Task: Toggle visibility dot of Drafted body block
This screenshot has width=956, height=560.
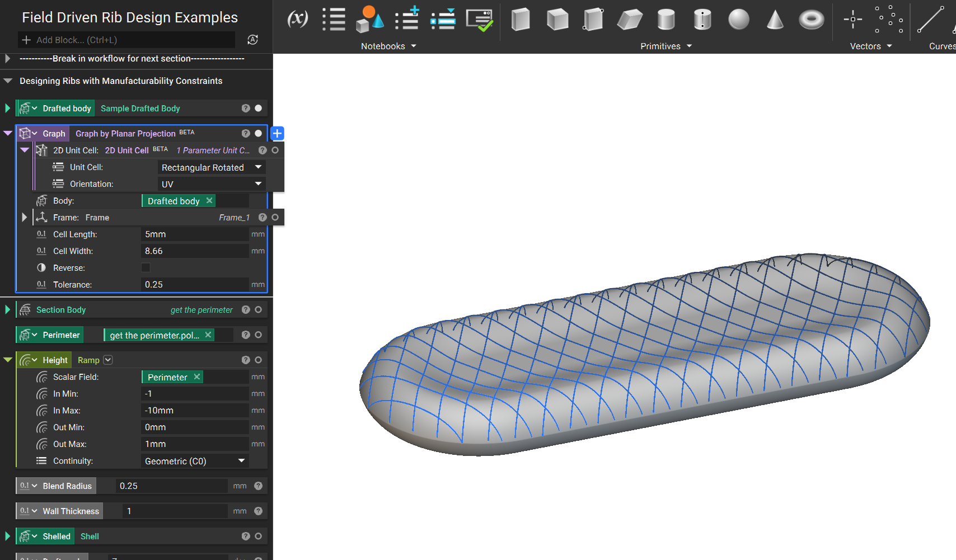Action: pyautogui.click(x=258, y=109)
